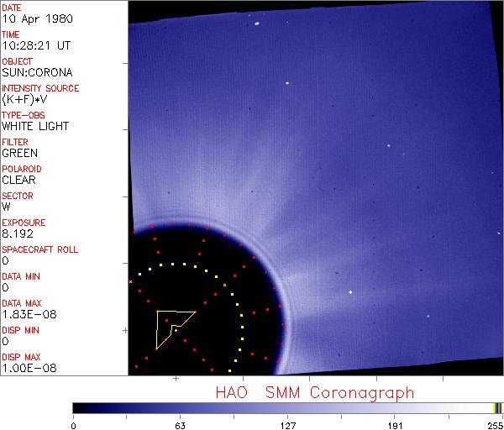The height and width of the screenshot is (430, 504).
Task: Select the date value 10 Apr 1980
Action: [34, 18]
